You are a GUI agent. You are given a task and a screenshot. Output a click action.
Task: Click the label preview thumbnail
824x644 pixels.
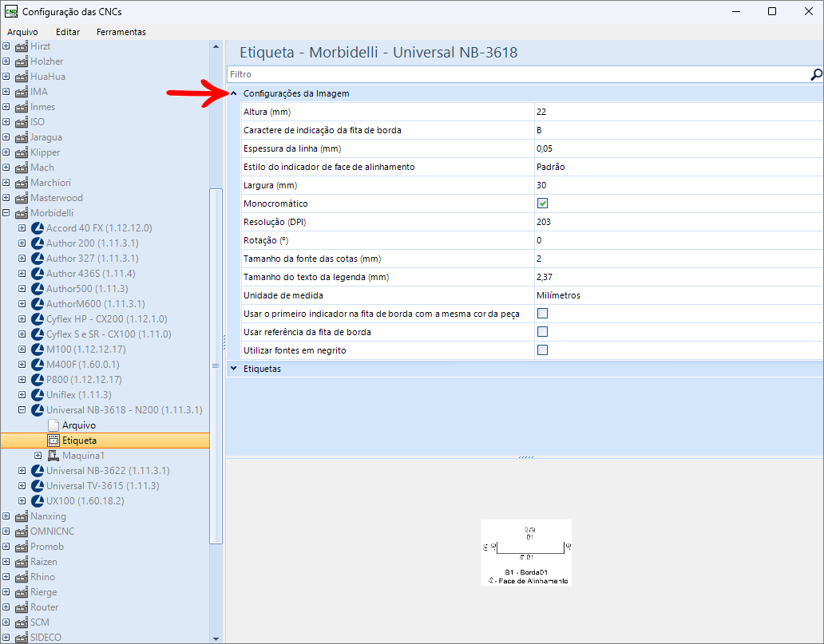526,552
